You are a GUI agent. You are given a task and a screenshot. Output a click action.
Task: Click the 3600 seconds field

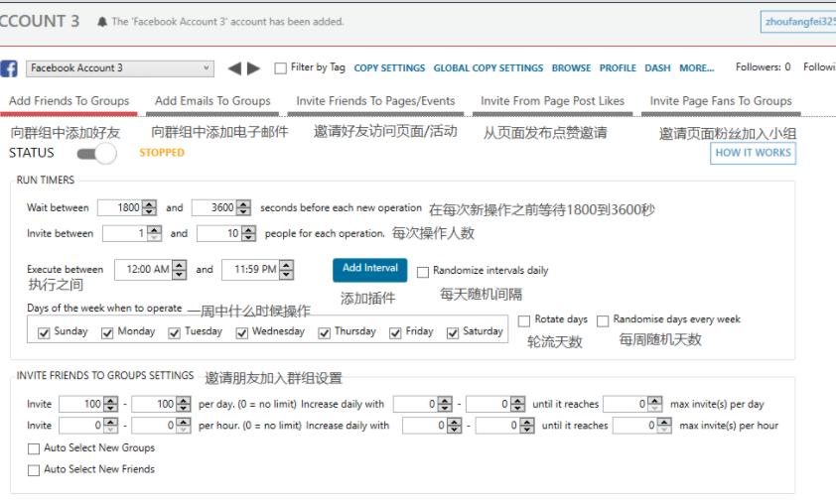(214, 207)
